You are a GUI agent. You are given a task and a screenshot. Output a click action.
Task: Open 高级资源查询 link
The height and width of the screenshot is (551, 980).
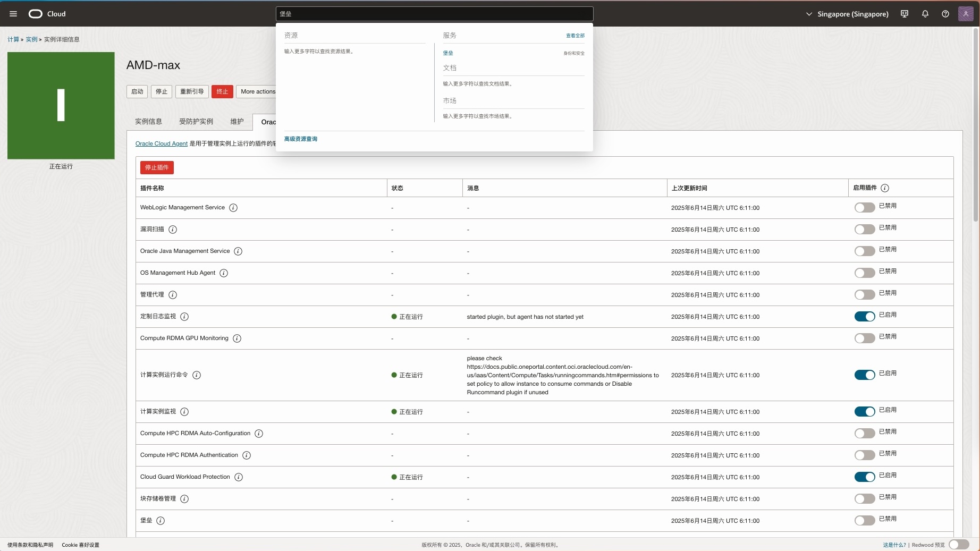301,139
